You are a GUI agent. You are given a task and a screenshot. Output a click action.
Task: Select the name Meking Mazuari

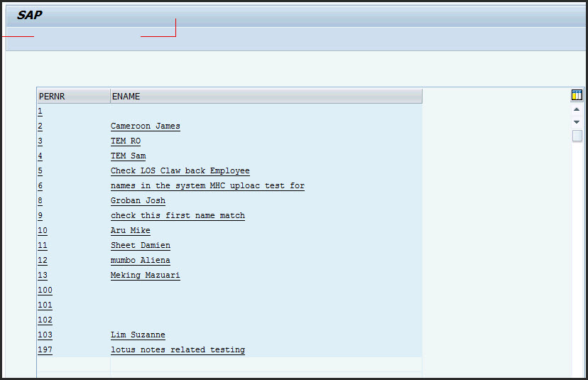coord(146,275)
